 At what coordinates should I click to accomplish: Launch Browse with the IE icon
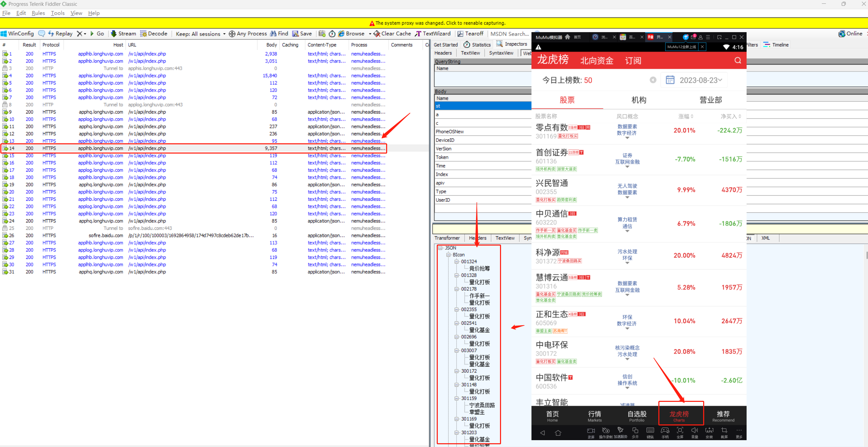click(351, 34)
